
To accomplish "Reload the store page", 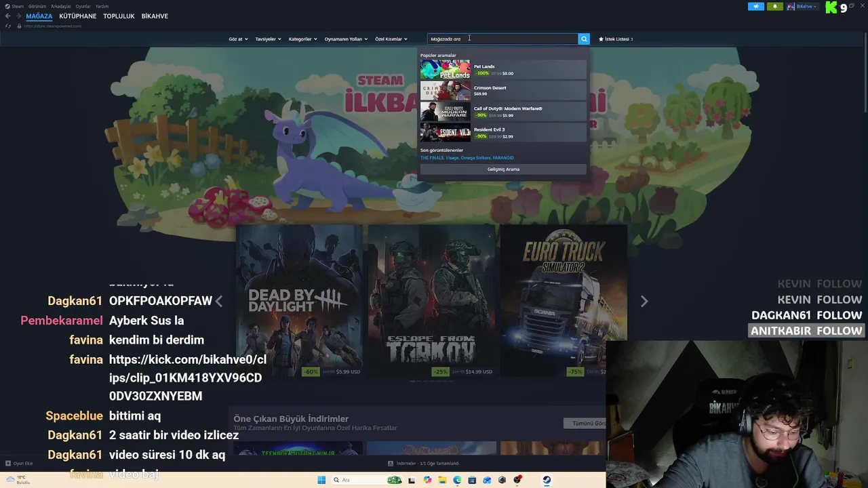I will (x=8, y=26).
